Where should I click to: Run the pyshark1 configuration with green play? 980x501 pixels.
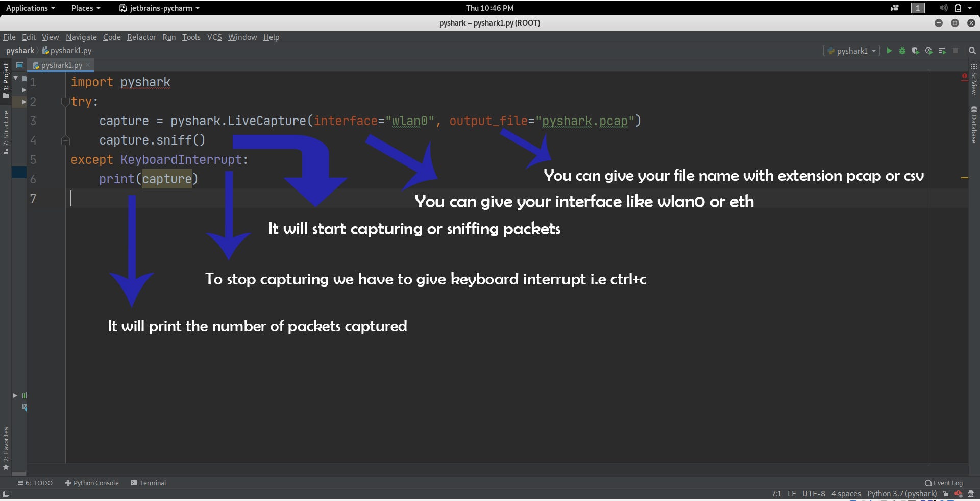(889, 51)
